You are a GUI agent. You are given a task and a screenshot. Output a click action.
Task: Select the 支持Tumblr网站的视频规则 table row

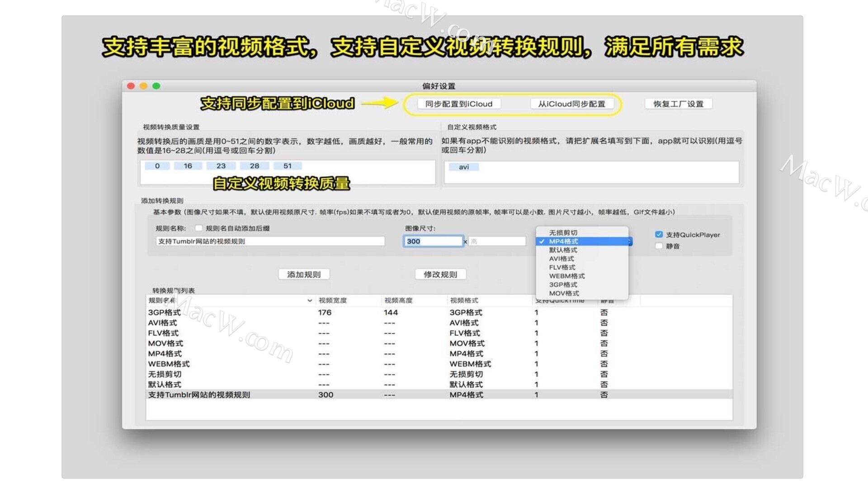click(439, 394)
